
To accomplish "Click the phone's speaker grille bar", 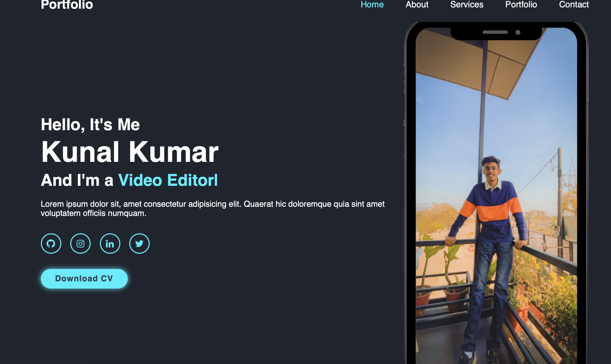I will (495, 32).
